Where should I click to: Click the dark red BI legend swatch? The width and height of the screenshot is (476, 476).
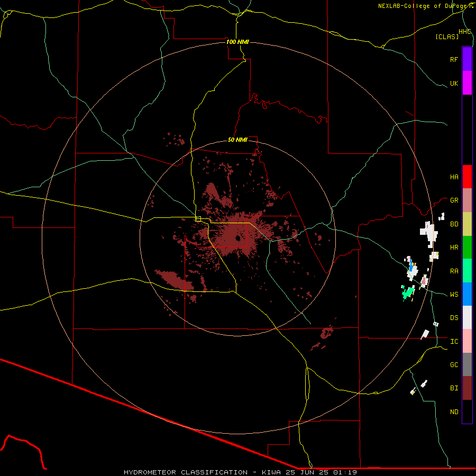pyautogui.click(x=467, y=388)
